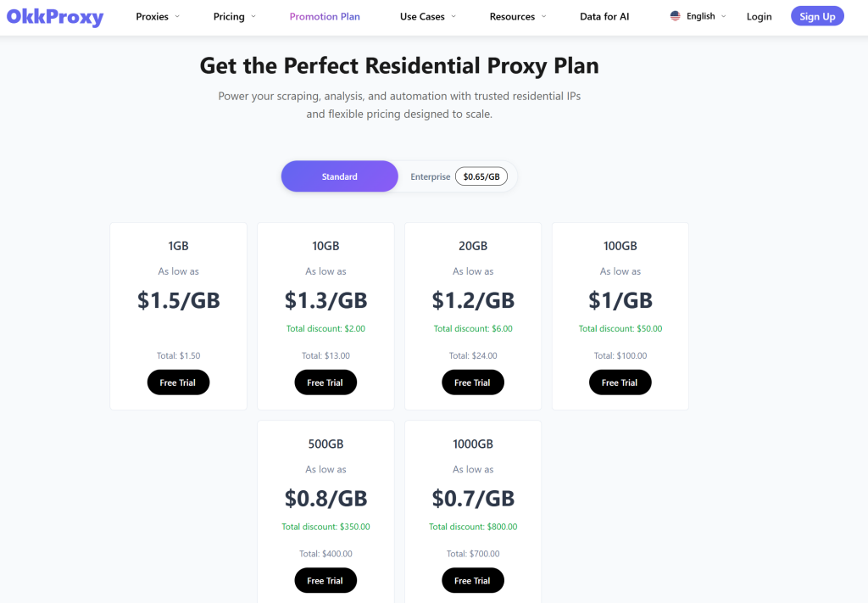Open the Promotion Plan page
Screen dimensions: 868x603
point(325,16)
